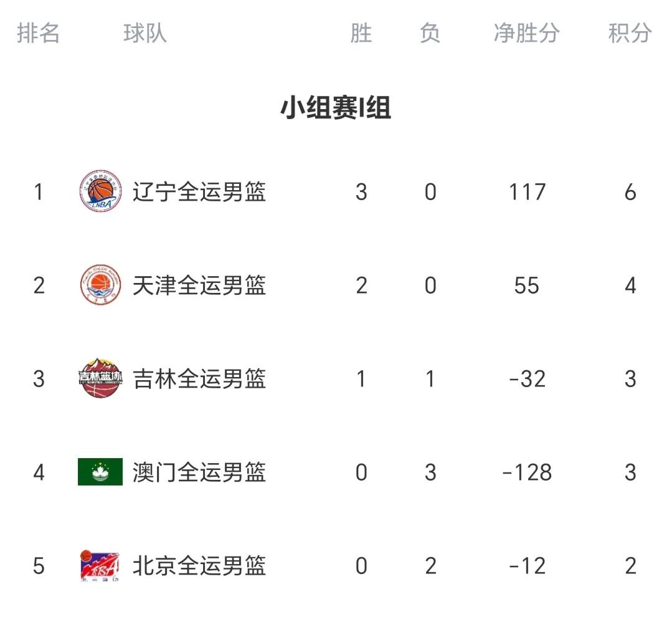The image size is (672, 617).
Task: Click Macau's net score -128
Action: tap(527, 472)
